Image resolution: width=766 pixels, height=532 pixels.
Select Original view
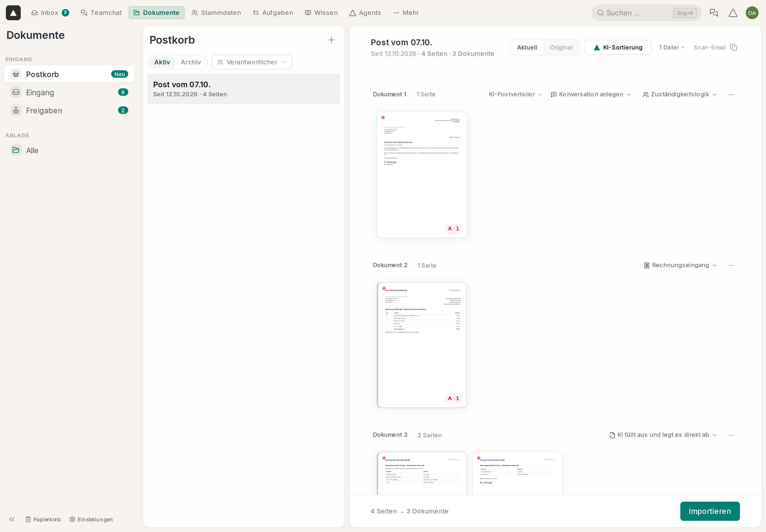click(x=561, y=47)
